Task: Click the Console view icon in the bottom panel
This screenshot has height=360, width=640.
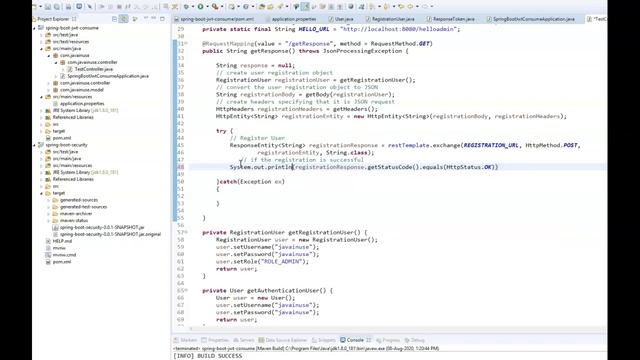Action: pos(343,340)
